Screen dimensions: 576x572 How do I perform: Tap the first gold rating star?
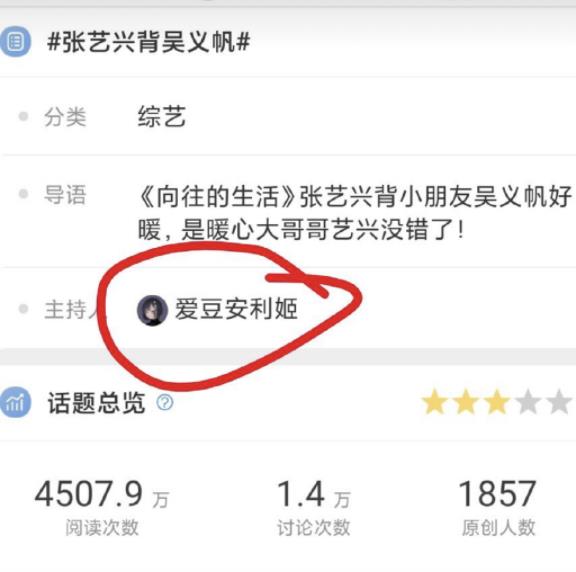pos(435,402)
